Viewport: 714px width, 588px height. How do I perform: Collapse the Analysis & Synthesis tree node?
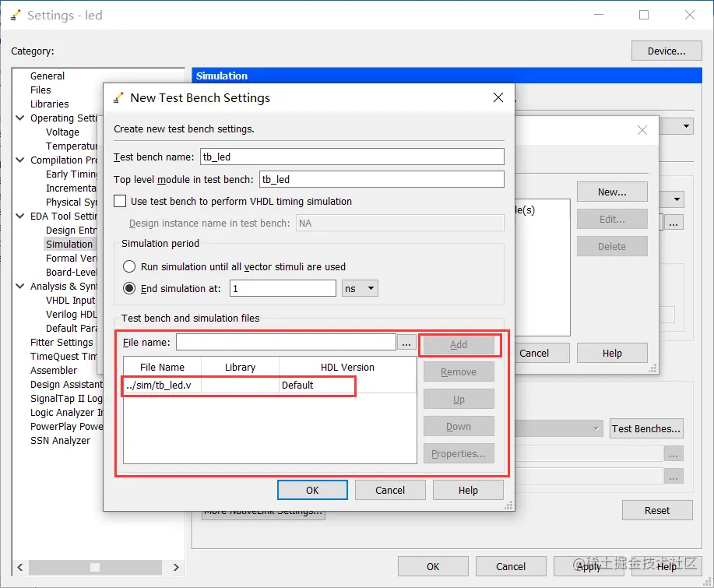20,286
